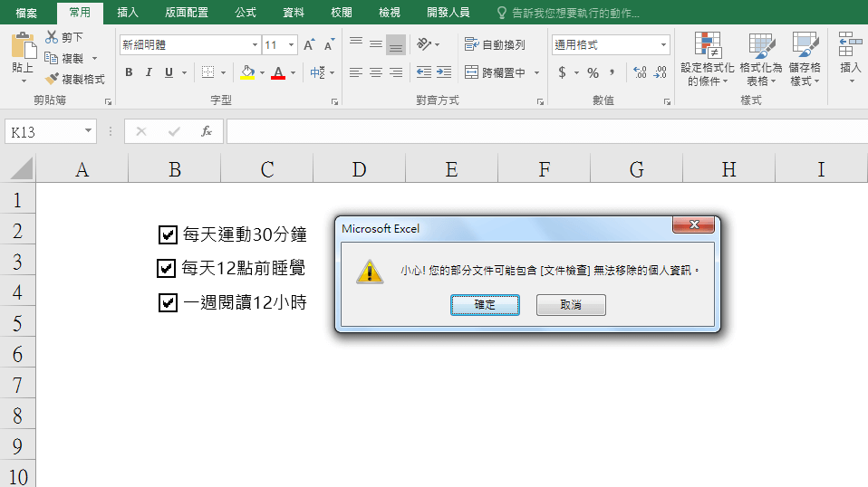Image resolution: width=868 pixels, height=487 pixels.
Task: Click the red font color button
Action: click(278, 72)
